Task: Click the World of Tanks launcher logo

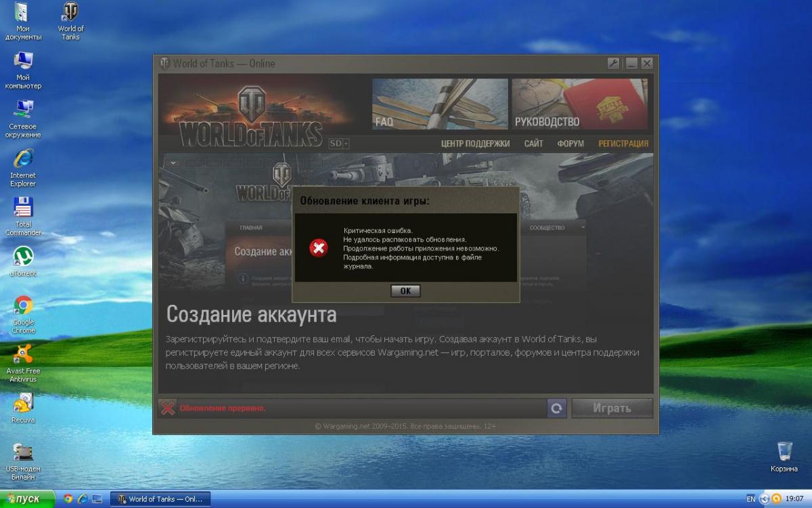Action: (x=251, y=117)
